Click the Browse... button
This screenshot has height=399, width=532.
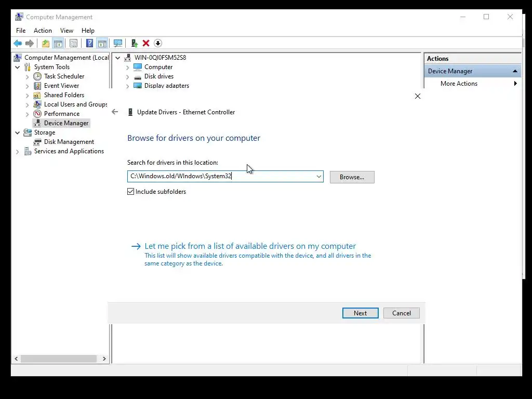[352, 177]
